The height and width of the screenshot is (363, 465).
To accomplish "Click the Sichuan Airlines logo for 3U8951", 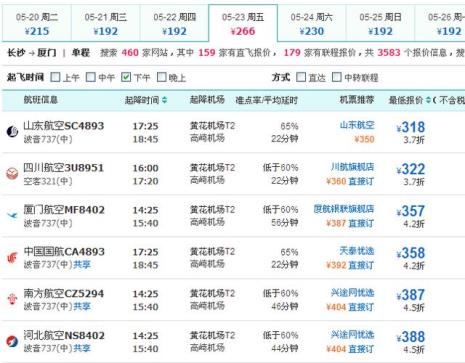I will pos(12,174).
